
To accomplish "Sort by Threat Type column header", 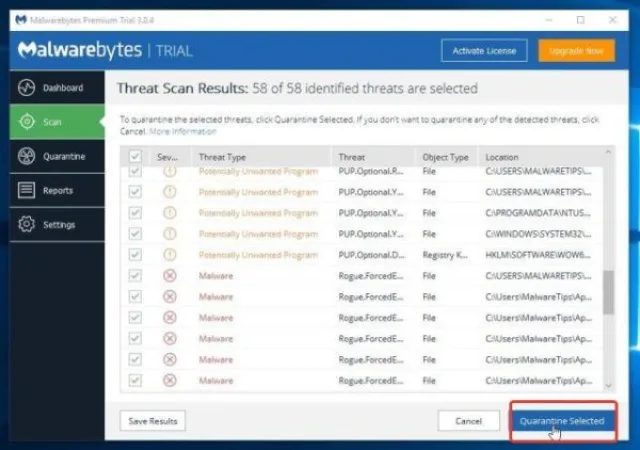I will [x=261, y=157].
